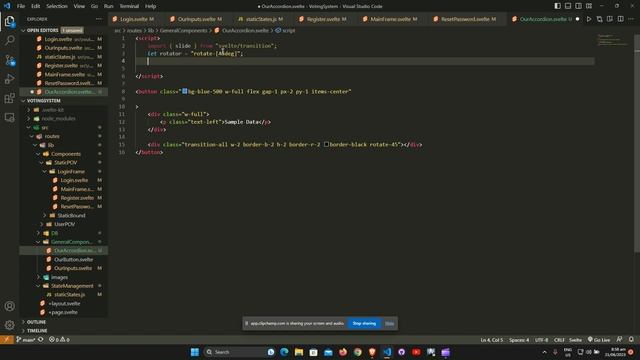Image resolution: width=640 pixels, height=360 pixels.
Task: Open the Search view in activity bar
Action: (x=9, y=40)
